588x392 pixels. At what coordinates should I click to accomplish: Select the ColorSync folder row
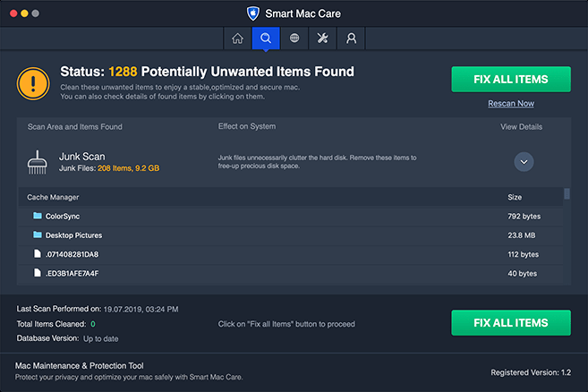click(63, 216)
